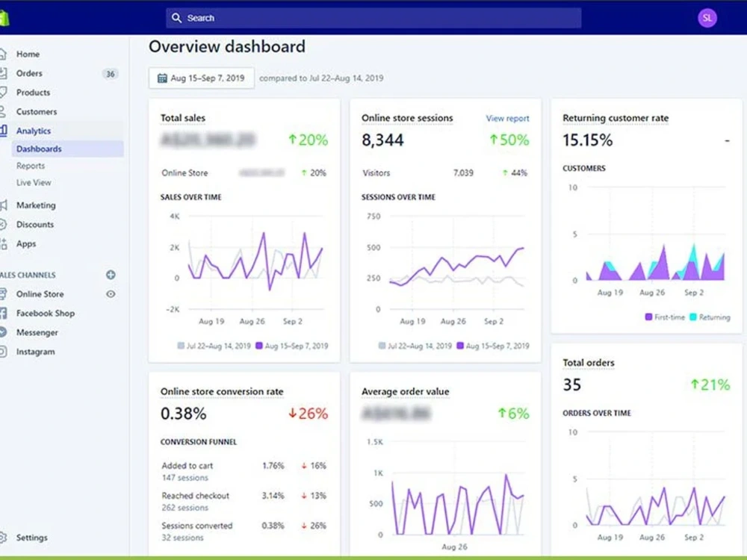Open the Instagram sales channel
Screen dimensions: 747x560
coord(35,352)
